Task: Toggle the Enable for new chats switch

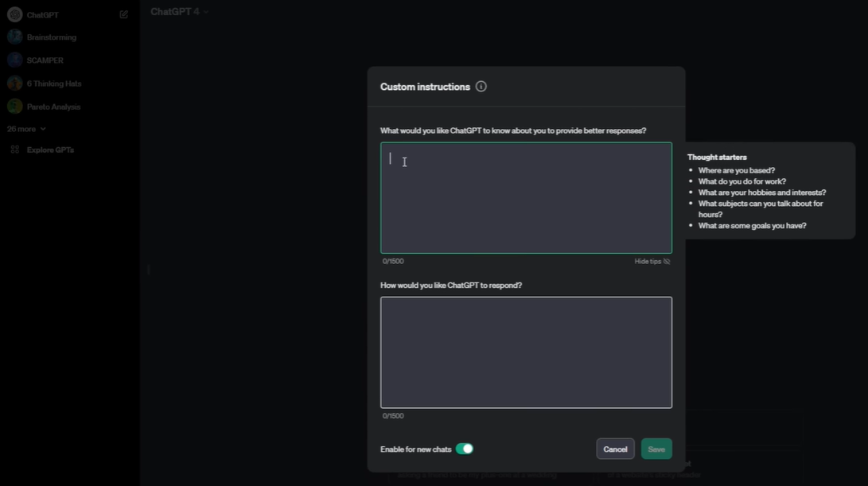Action: click(465, 449)
